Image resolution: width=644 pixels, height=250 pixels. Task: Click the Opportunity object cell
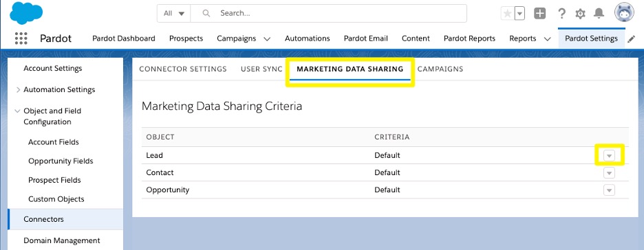pos(168,190)
